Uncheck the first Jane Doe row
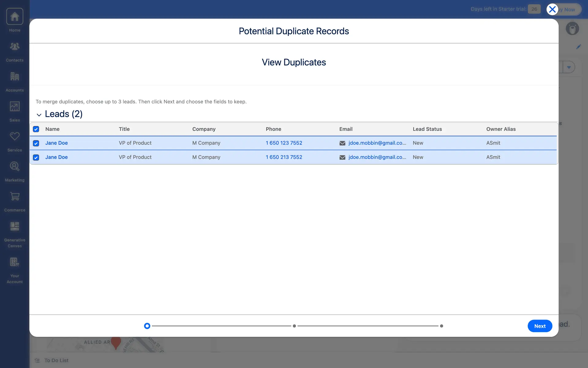 (36, 143)
